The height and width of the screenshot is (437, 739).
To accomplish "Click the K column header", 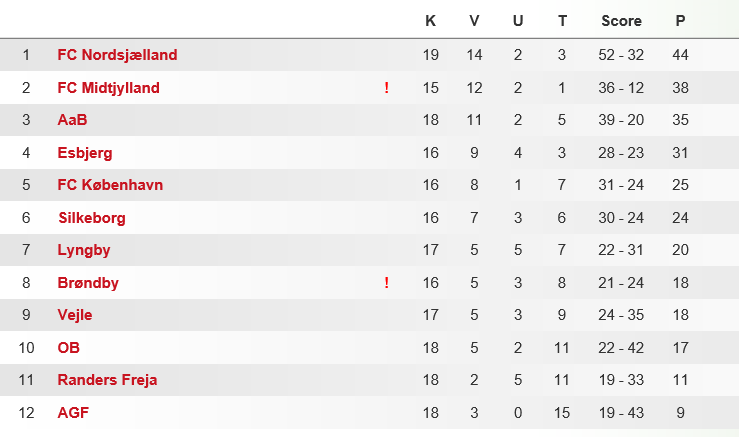I will 430,21.
